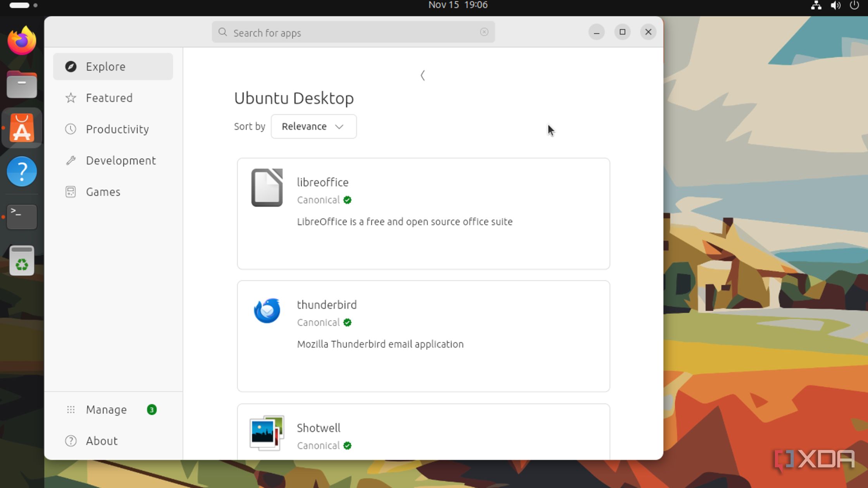Open Manage with 3 updates badge
The width and height of the screenshot is (868, 488).
click(x=107, y=410)
